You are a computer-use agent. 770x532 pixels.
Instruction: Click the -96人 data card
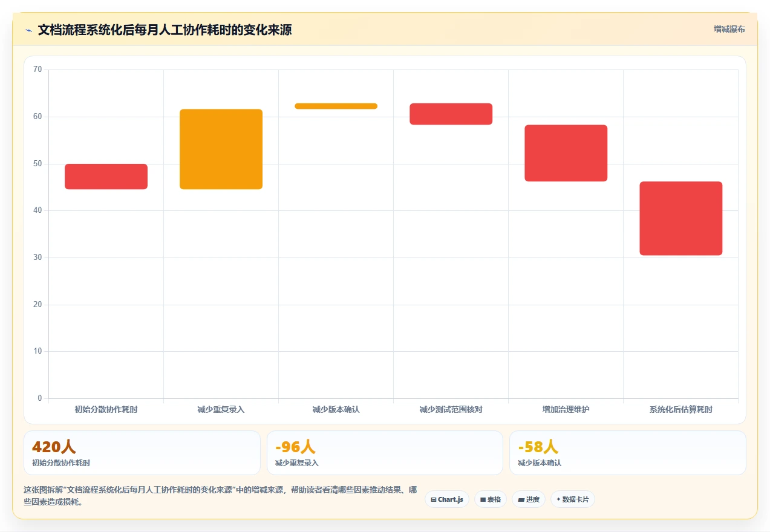(x=385, y=453)
